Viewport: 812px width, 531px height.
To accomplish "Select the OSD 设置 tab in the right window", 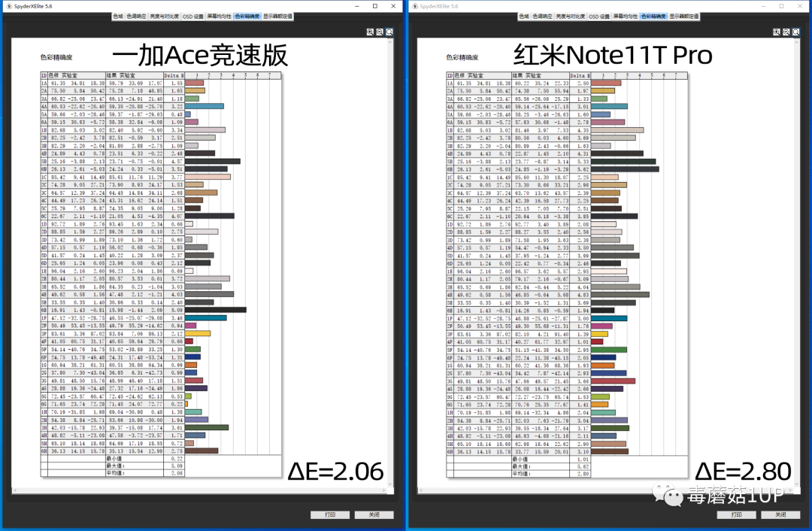I will tap(599, 17).
